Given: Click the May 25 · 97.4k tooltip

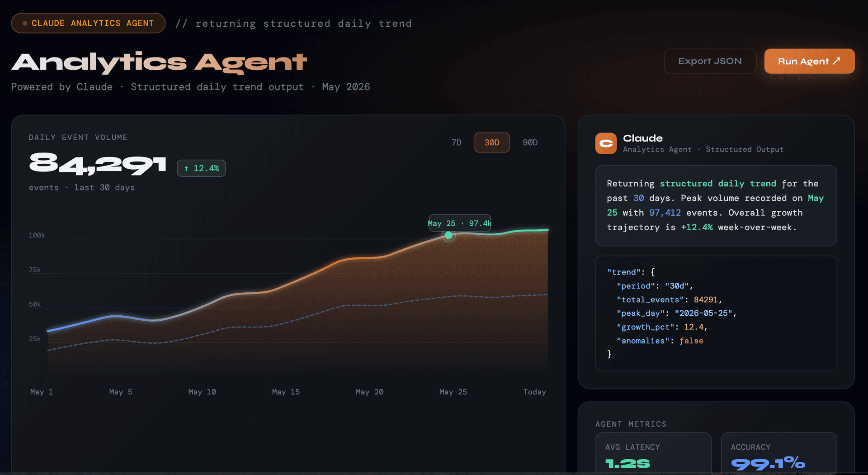Looking at the screenshot, I should coord(460,223).
